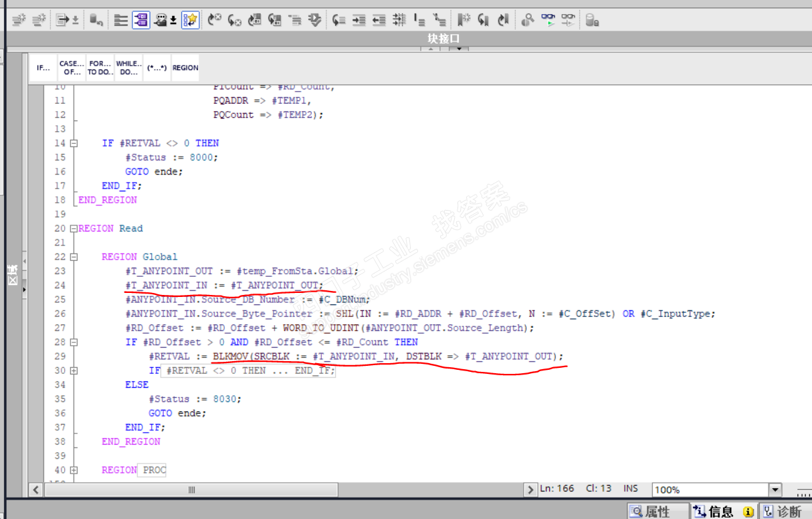The width and height of the screenshot is (812, 519).
Task: Click the gear cog toolbar icon
Action: pyautogui.click(x=528, y=20)
